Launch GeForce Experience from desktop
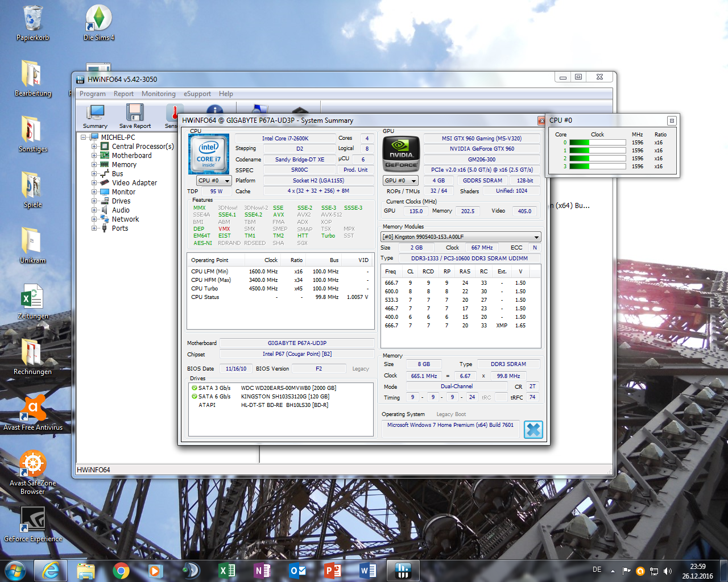Screen dimensions: 728x582 [x=33, y=524]
